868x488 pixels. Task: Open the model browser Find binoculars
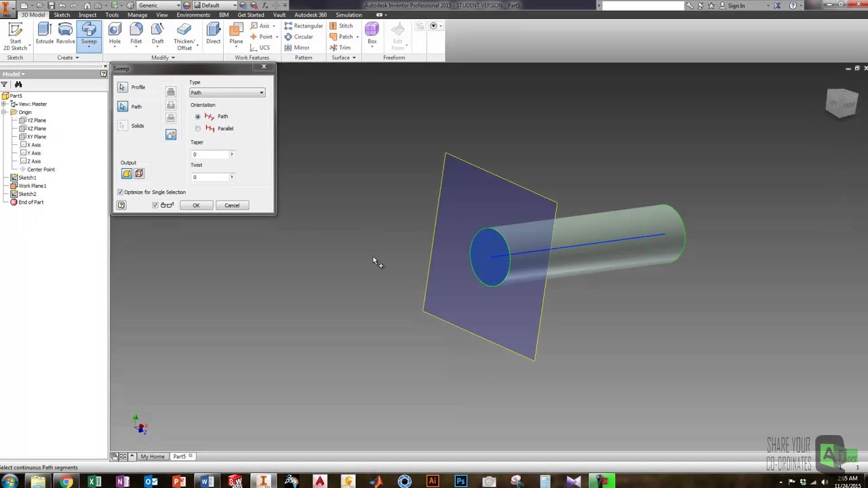[18, 85]
